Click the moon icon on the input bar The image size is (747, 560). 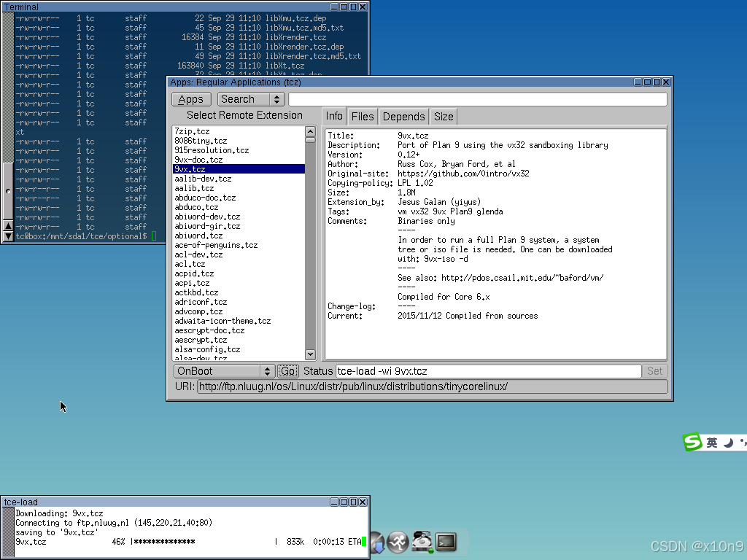728,443
